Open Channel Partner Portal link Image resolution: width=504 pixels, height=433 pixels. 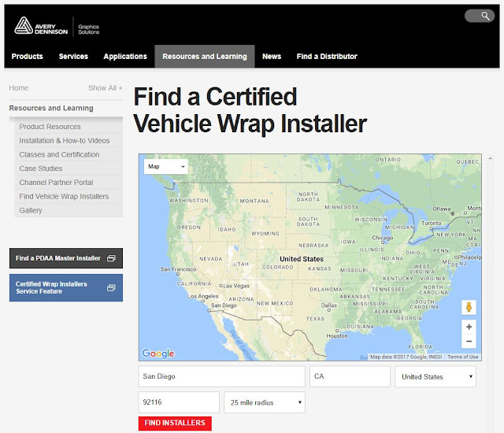(56, 183)
